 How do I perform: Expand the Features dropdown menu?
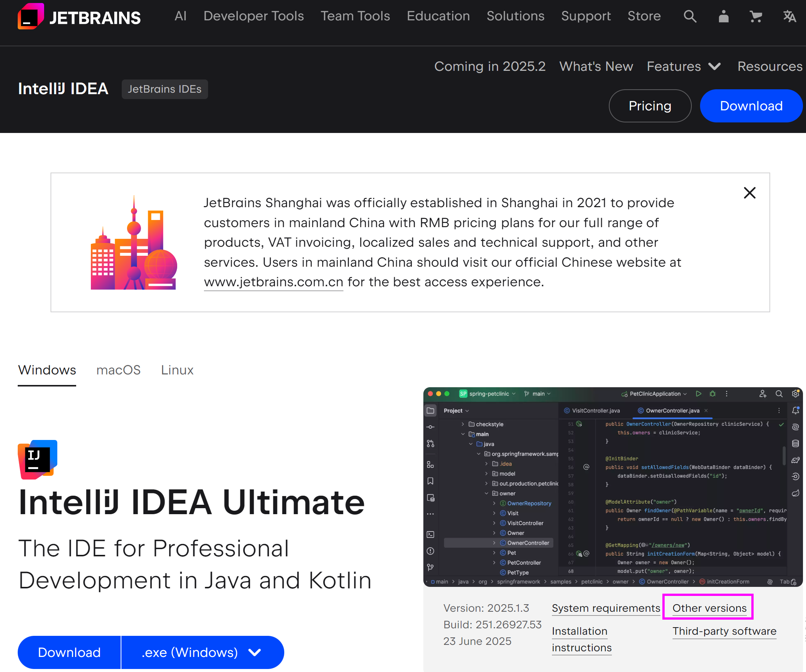683,66
